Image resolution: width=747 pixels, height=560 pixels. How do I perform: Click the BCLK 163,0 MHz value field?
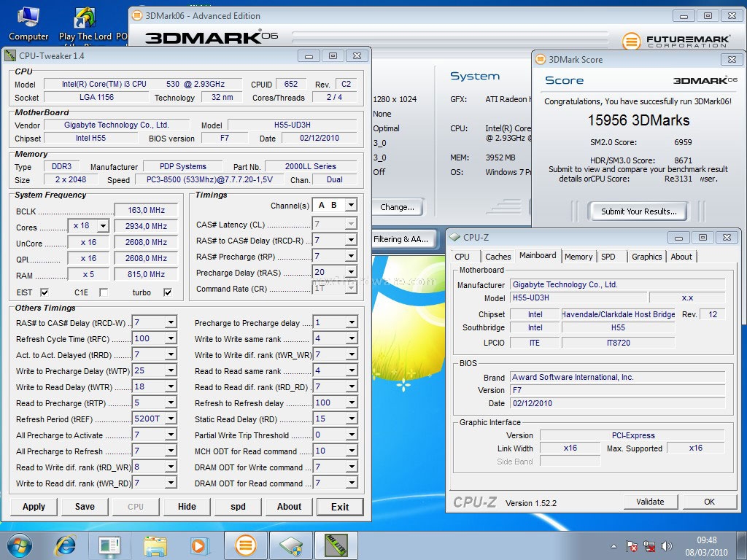tap(146, 210)
